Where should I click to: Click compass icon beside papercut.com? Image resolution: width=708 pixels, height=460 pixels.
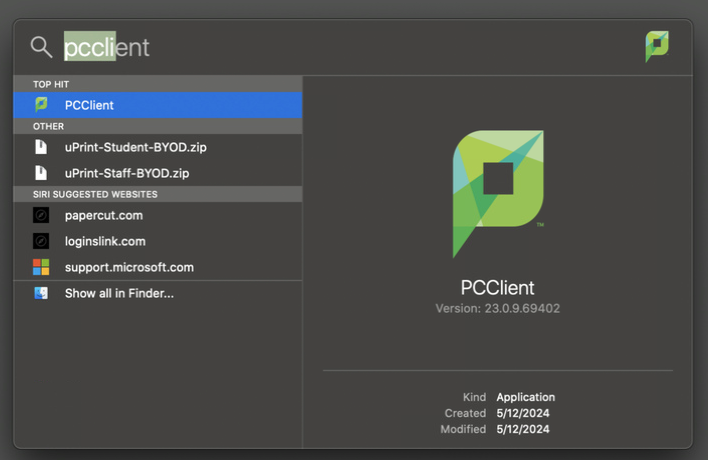(x=41, y=215)
